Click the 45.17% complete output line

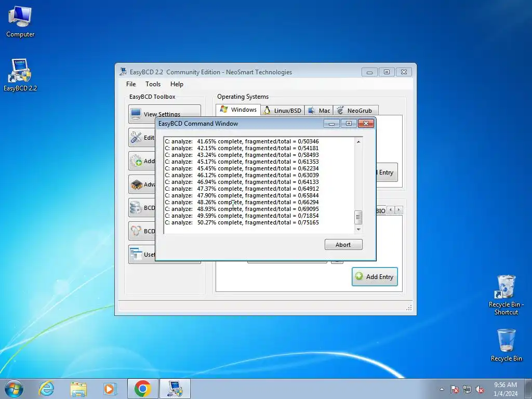(x=242, y=162)
